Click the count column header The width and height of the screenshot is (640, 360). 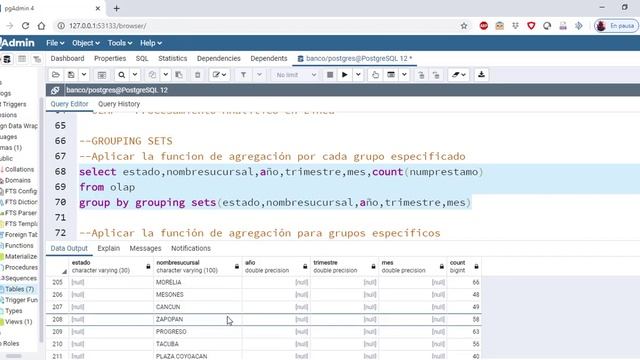click(464, 267)
